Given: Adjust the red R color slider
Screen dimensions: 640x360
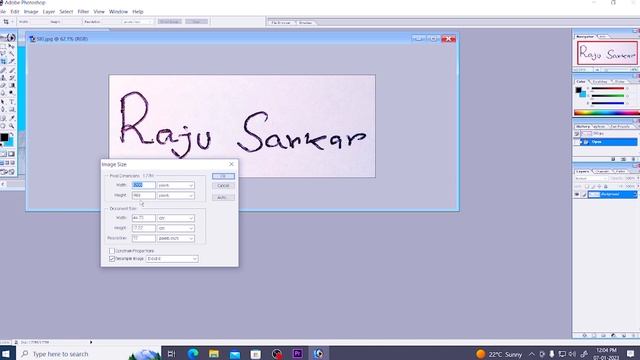Looking at the screenshot, I should [608, 88].
